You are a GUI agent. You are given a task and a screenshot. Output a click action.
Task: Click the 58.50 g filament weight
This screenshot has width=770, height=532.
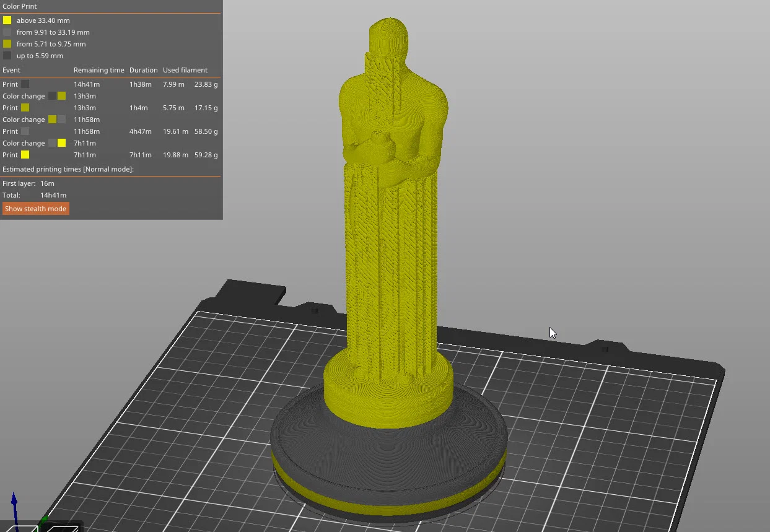(206, 131)
